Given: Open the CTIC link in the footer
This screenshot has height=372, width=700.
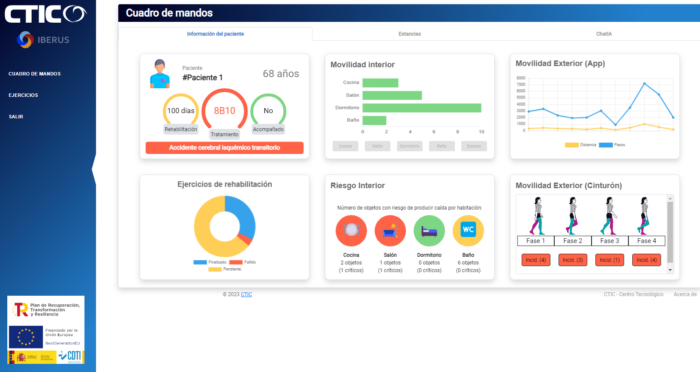Looking at the screenshot, I should [246, 294].
